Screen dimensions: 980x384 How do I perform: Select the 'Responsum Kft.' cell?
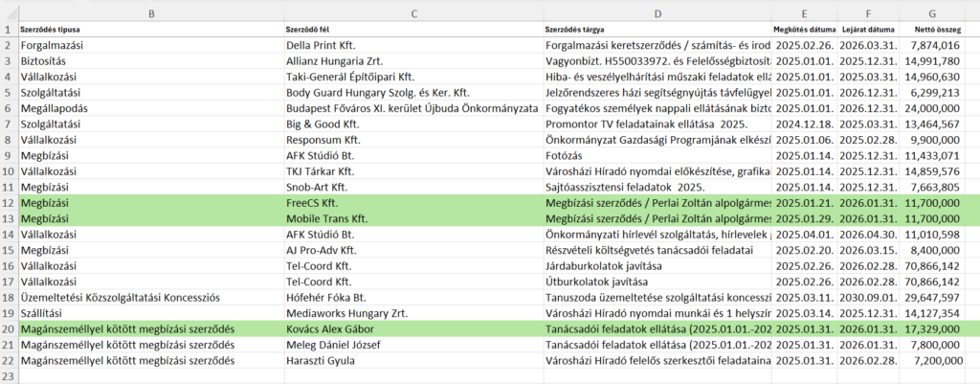click(x=413, y=140)
